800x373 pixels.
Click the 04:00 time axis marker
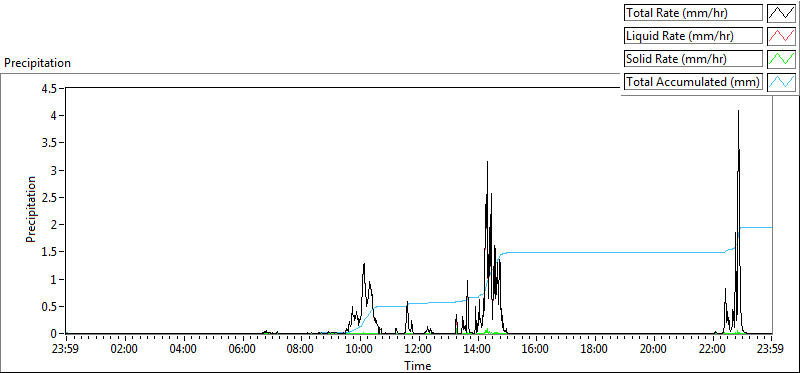click(x=184, y=350)
